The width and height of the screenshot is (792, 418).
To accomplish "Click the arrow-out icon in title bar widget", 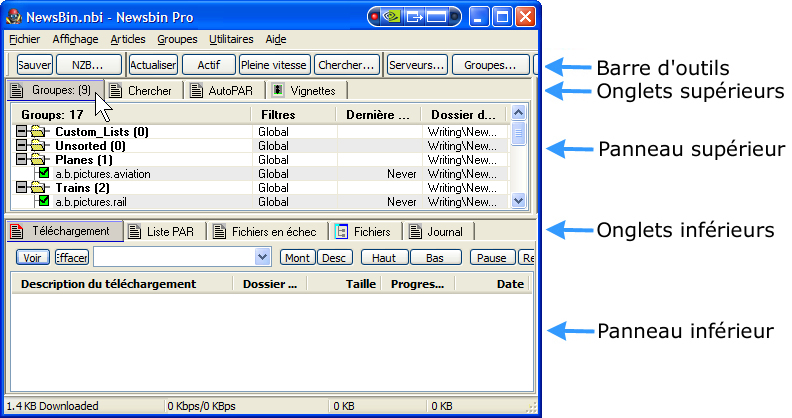I will point(414,17).
